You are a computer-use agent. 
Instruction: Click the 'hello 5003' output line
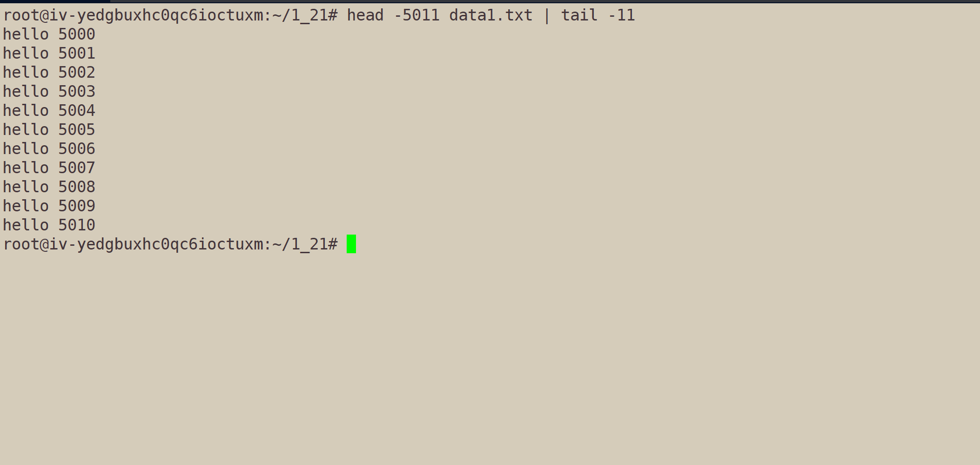pyautogui.click(x=49, y=92)
